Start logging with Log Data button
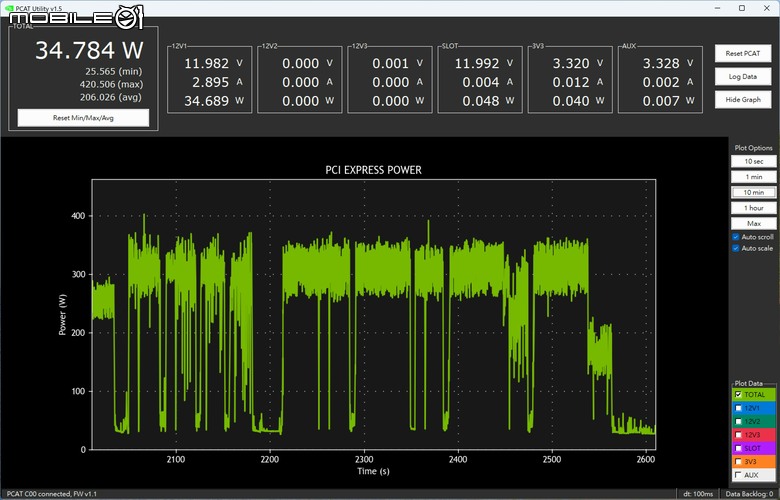Viewport: 780px width, 500px height. tap(743, 77)
